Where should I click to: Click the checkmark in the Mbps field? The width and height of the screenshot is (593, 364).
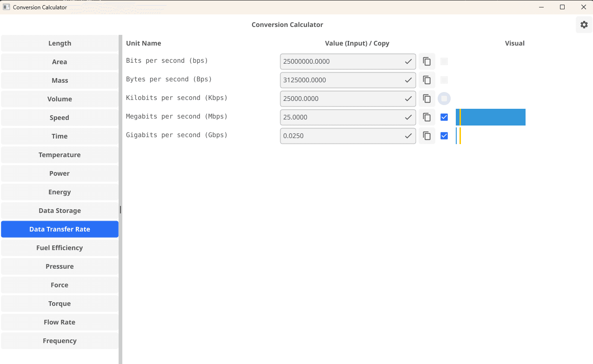(x=408, y=117)
